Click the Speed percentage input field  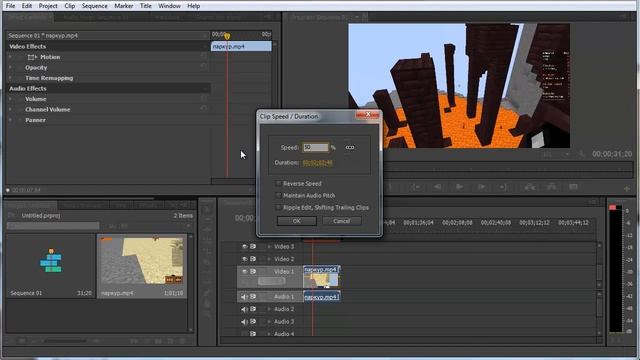tap(316, 147)
